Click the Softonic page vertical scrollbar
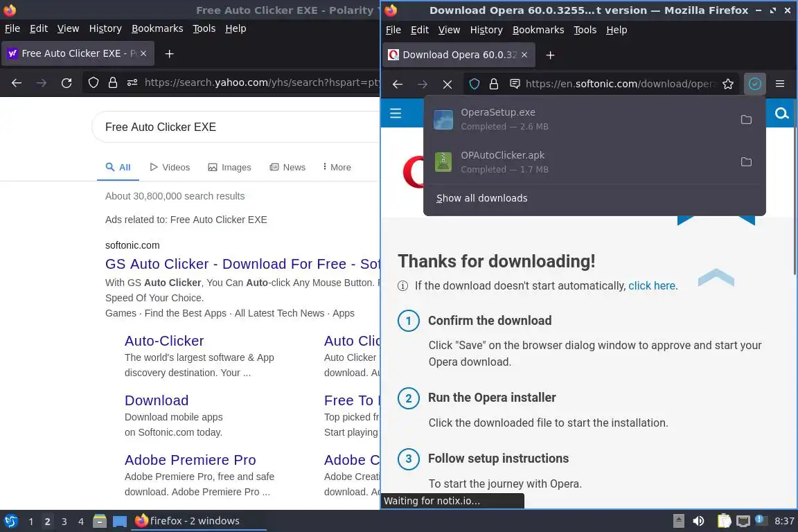Screen dimensions: 798x532 795,186
